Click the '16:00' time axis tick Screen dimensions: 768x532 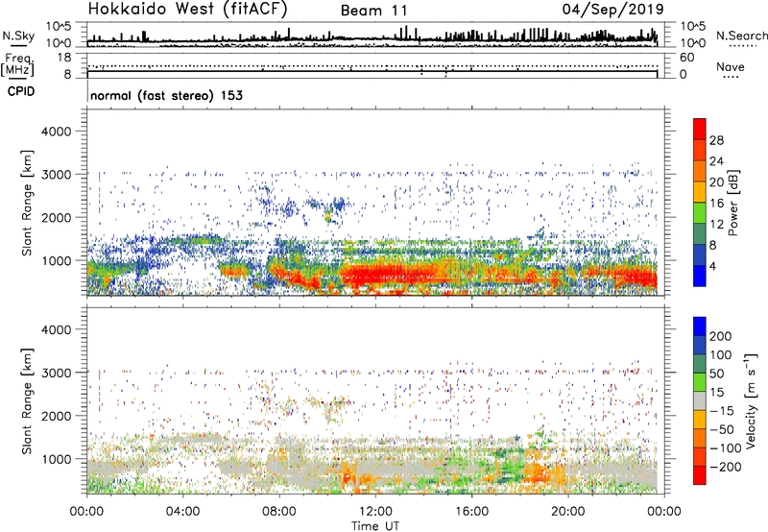click(471, 512)
